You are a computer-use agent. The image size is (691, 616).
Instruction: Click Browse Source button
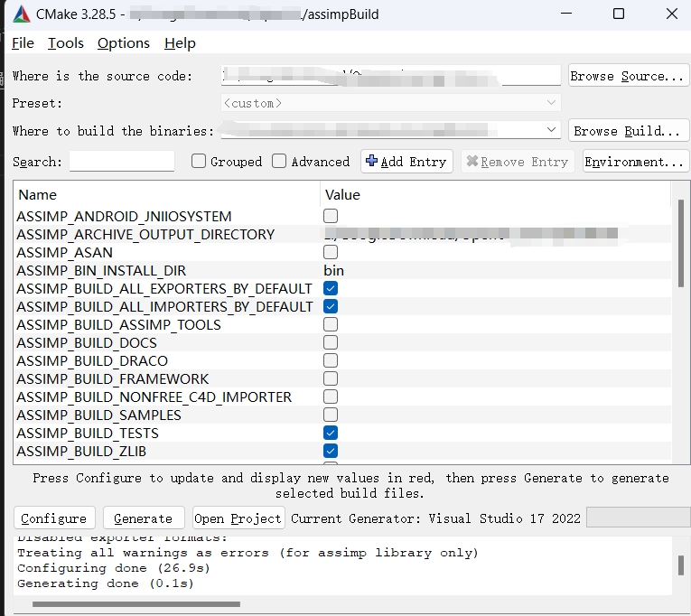point(628,76)
